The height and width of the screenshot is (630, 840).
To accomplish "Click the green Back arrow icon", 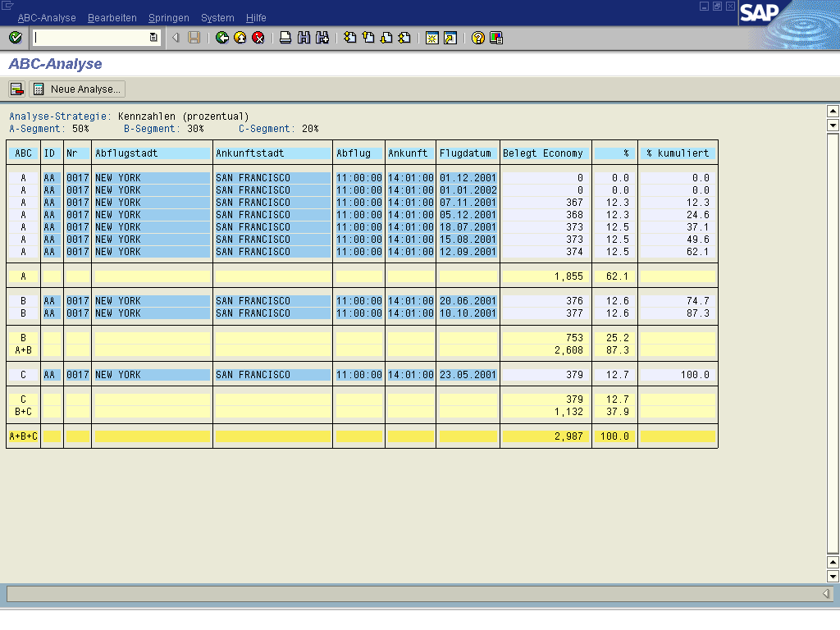I will tap(222, 38).
